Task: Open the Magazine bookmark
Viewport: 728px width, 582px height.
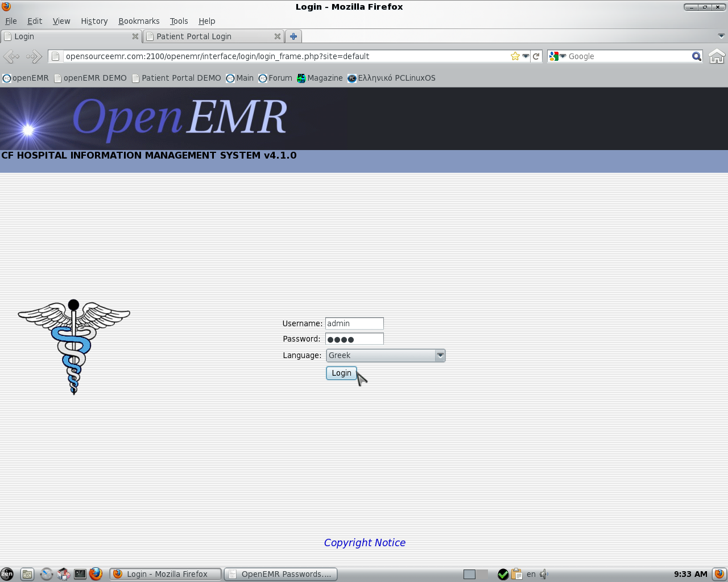Action: [320, 78]
